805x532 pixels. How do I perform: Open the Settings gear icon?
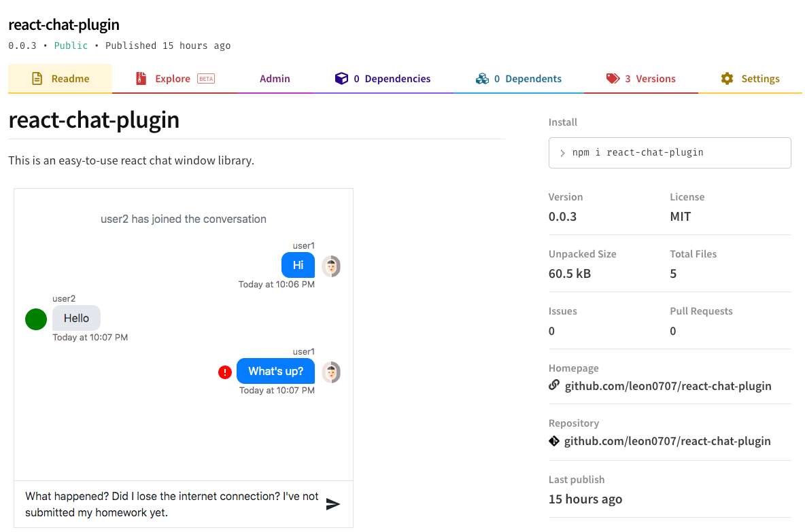(x=726, y=78)
